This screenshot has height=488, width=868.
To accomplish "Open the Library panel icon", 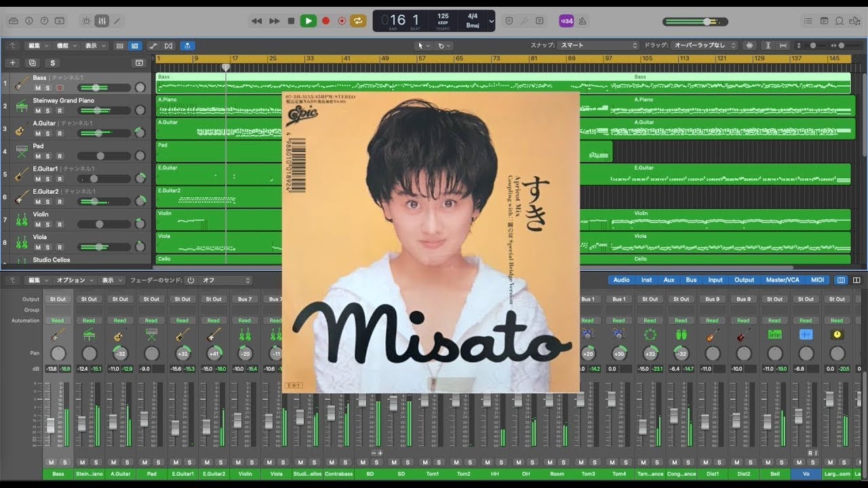I will coord(13,21).
